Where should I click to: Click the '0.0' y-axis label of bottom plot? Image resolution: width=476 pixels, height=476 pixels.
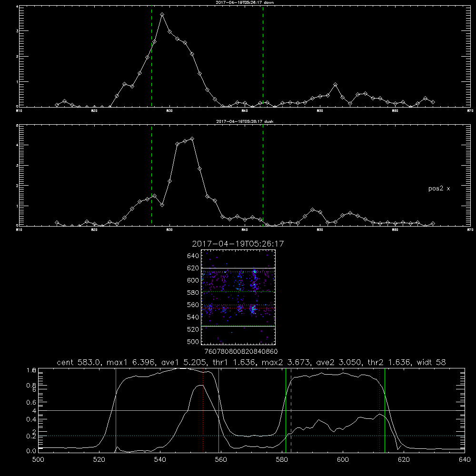pos(31,451)
